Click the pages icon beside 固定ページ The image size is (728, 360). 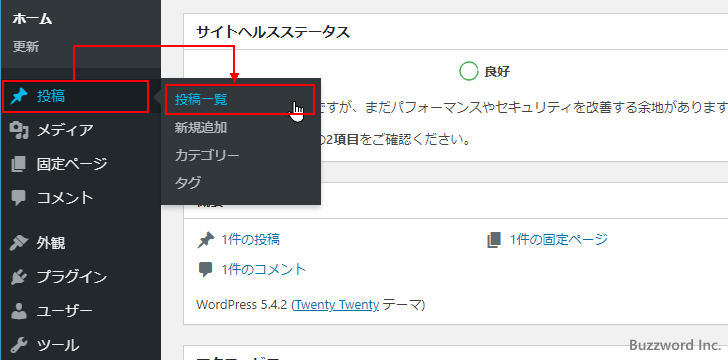click(19, 164)
